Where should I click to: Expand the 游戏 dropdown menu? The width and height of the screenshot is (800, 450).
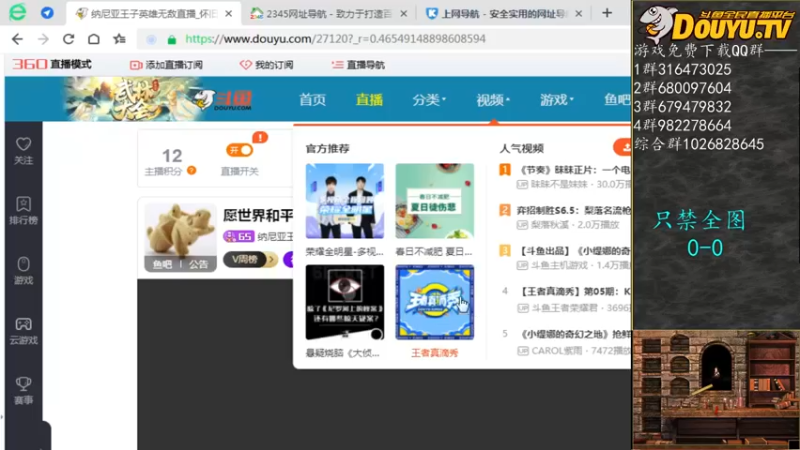557,100
